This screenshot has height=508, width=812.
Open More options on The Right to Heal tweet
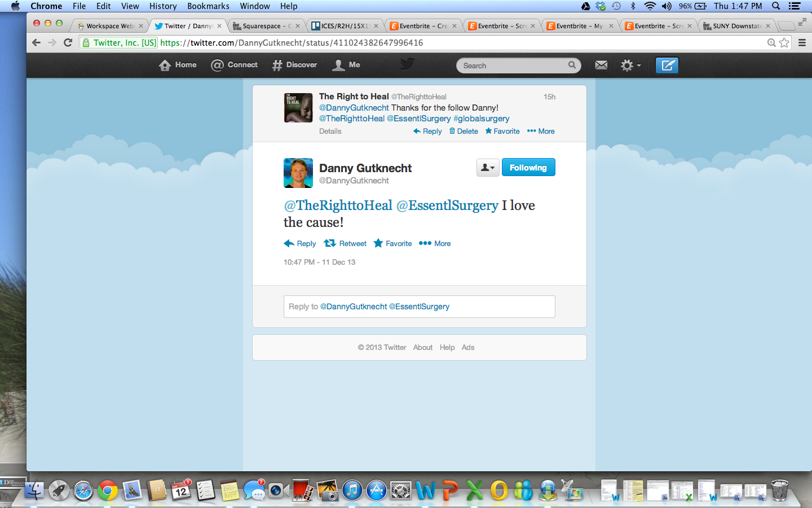coord(541,132)
